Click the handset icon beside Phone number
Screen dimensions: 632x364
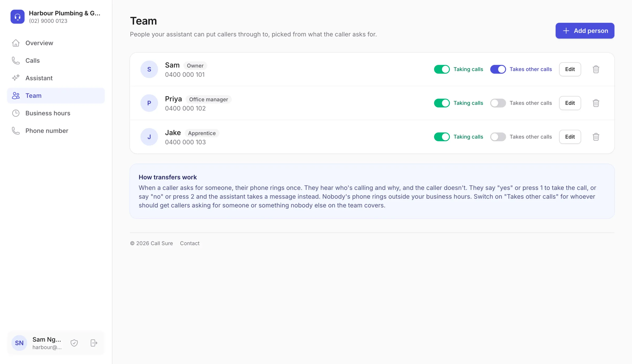point(16,131)
